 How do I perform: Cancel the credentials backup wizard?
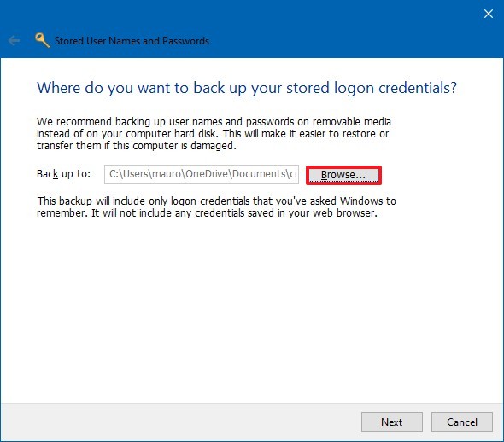(x=462, y=422)
